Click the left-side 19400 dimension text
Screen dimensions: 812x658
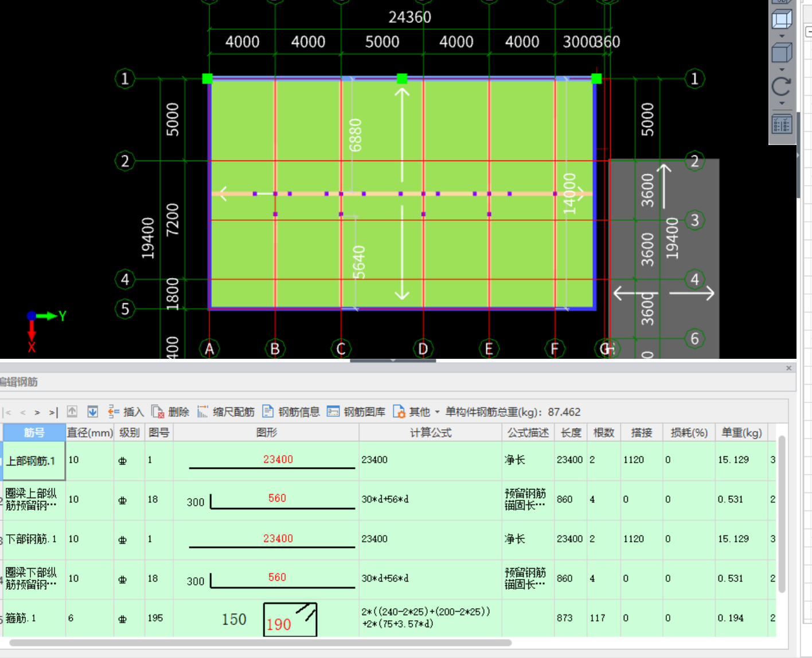[x=148, y=238]
